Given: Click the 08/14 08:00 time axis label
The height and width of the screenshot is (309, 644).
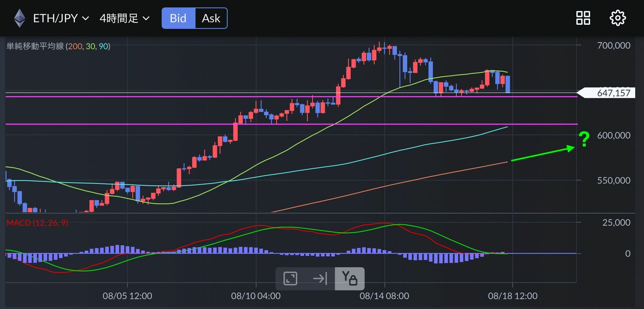Looking at the screenshot, I should 384,295.
